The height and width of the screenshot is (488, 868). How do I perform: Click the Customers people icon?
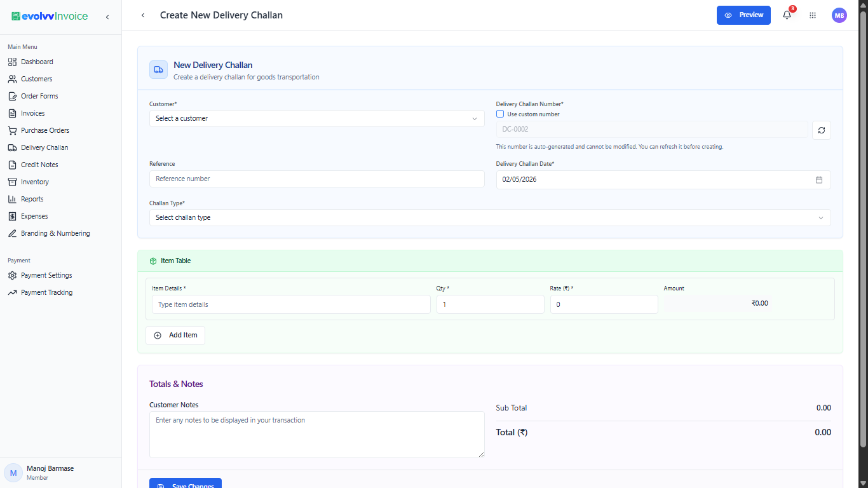tap(12, 79)
